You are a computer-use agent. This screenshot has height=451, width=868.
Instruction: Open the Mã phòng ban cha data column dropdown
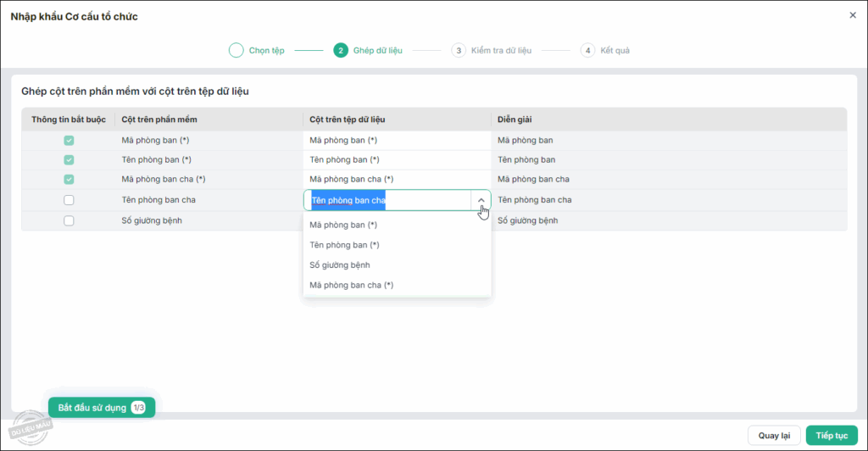397,179
